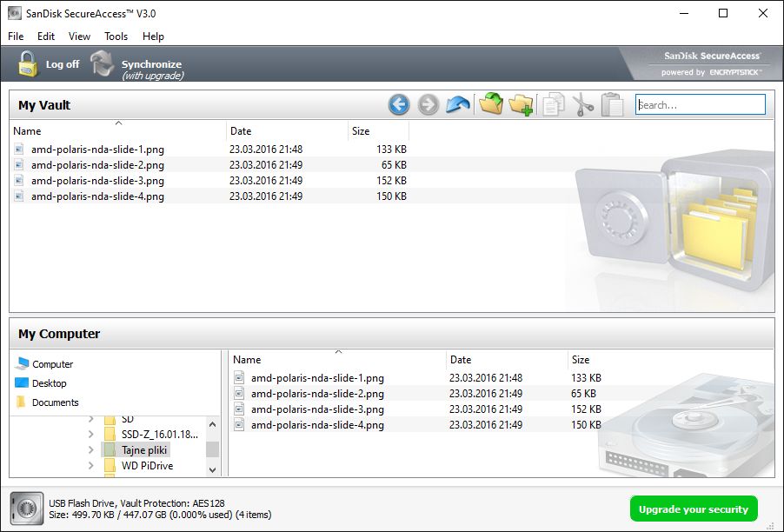Viewport: 784px width, 532px height.
Task: Click the SSD-Z_16.01.18 folder icon
Action: tap(110, 434)
